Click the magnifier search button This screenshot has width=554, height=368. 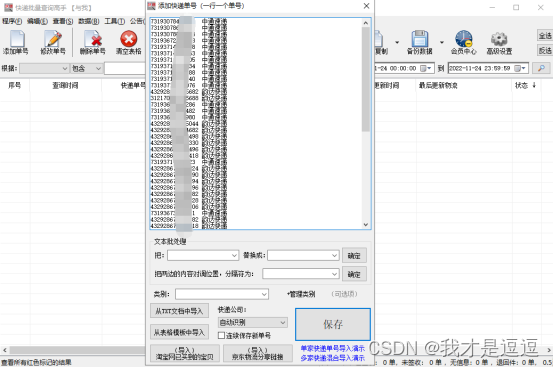coord(541,68)
